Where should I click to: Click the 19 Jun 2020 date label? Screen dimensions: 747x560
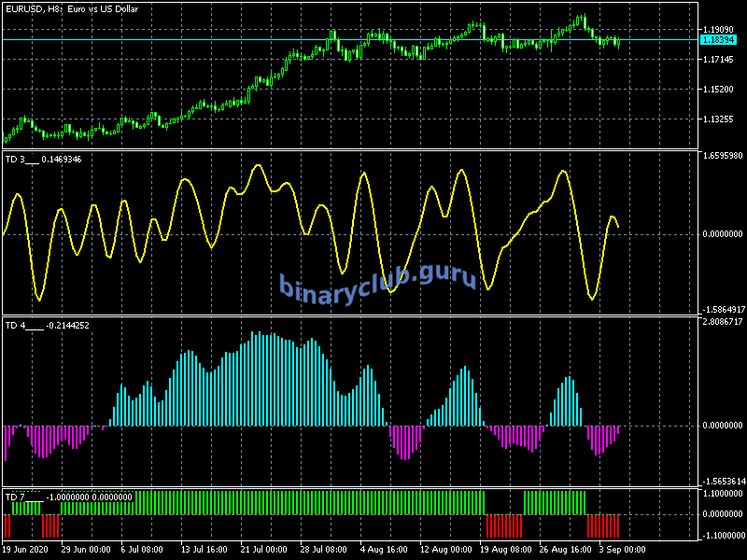25,550
